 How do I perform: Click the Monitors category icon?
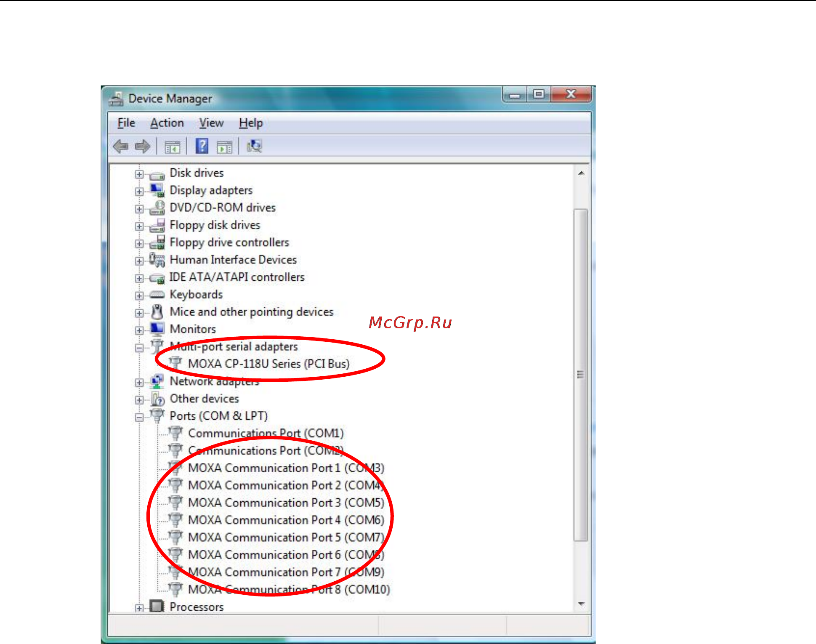pyautogui.click(x=157, y=329)
